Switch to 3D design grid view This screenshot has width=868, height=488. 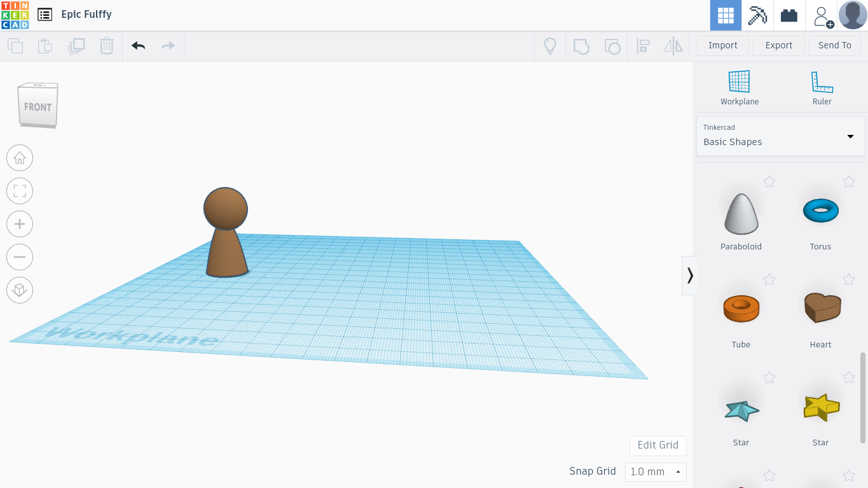pyautogui.click(x=726, y=15)
